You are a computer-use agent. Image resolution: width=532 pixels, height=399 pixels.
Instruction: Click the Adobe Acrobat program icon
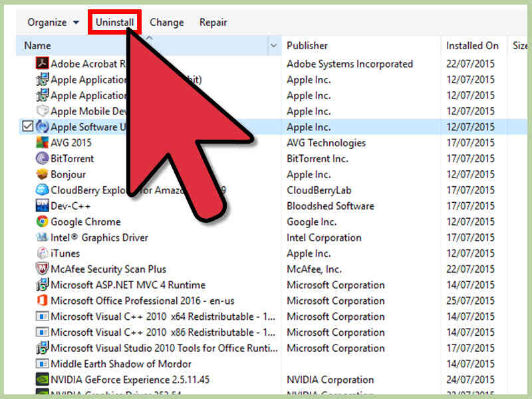click(x=42, y=63)
